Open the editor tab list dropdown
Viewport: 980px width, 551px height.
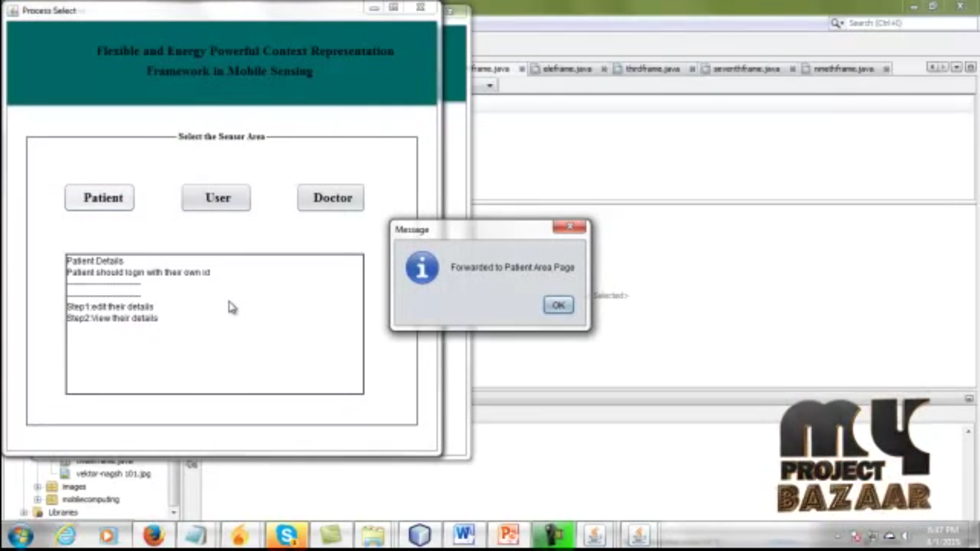click(x=956, y=67)
